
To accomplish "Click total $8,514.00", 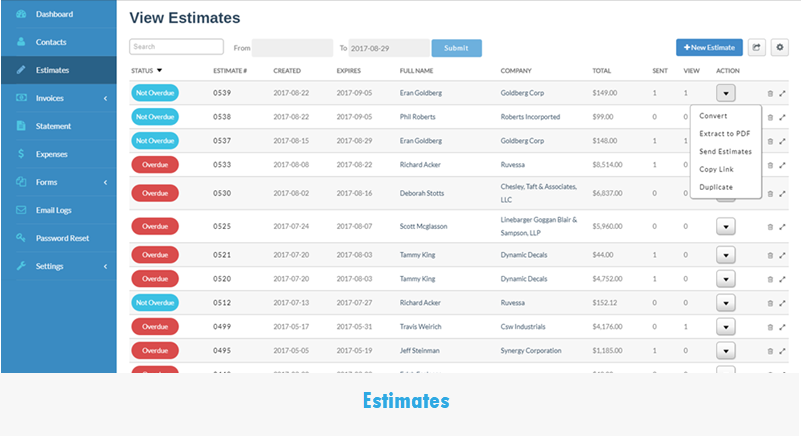I will (x=607, y=165).
